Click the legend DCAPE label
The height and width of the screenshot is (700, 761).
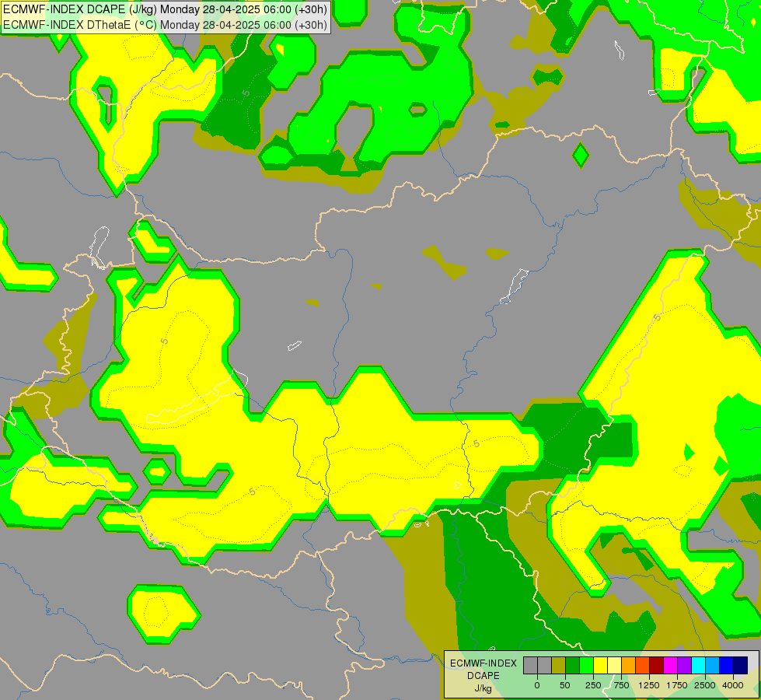pyautogui.click(x=483, y=676)
